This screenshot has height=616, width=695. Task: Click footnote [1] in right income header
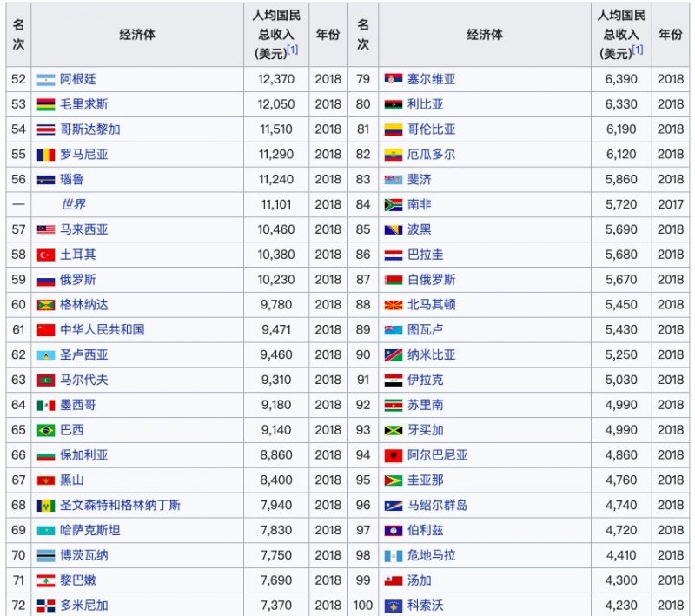[x=638, y=50]
